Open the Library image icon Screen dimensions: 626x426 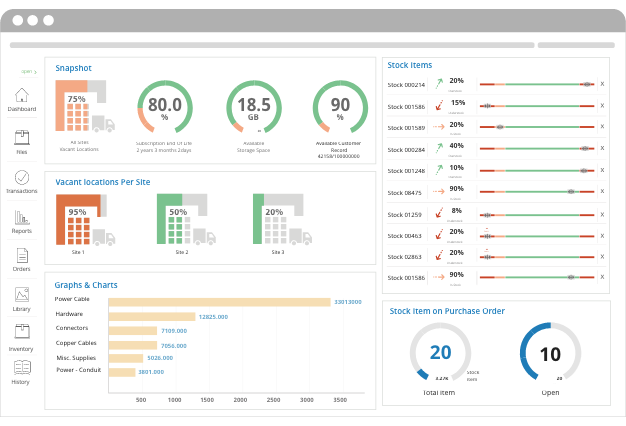point(22,295)
